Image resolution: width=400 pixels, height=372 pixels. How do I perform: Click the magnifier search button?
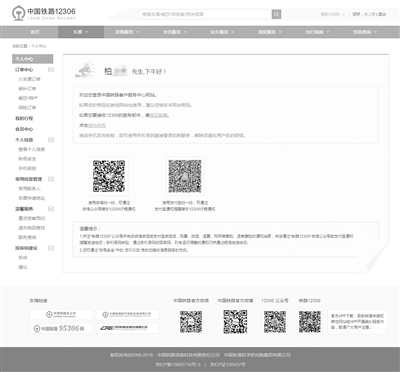pyautogui.click(x=276, y=14)
